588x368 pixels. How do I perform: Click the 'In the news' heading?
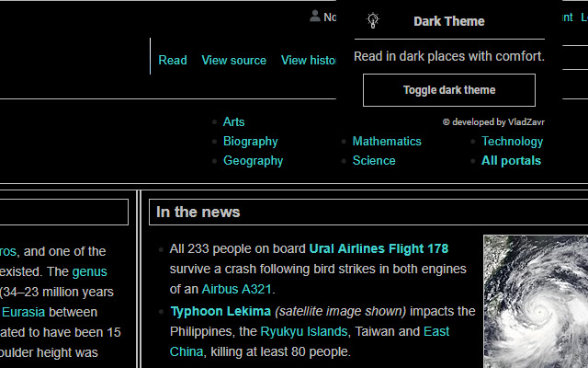click(198, 212)
